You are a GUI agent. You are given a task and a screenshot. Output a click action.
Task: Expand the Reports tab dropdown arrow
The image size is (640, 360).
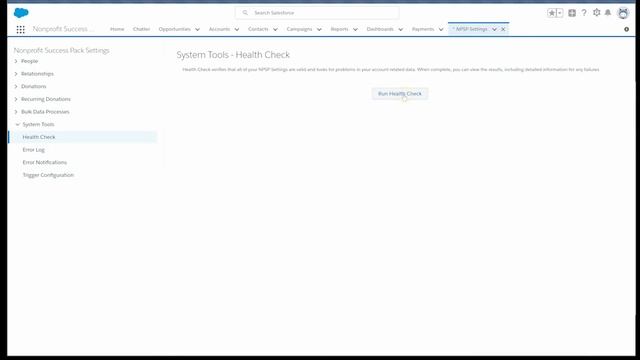[x=355, y=29]
